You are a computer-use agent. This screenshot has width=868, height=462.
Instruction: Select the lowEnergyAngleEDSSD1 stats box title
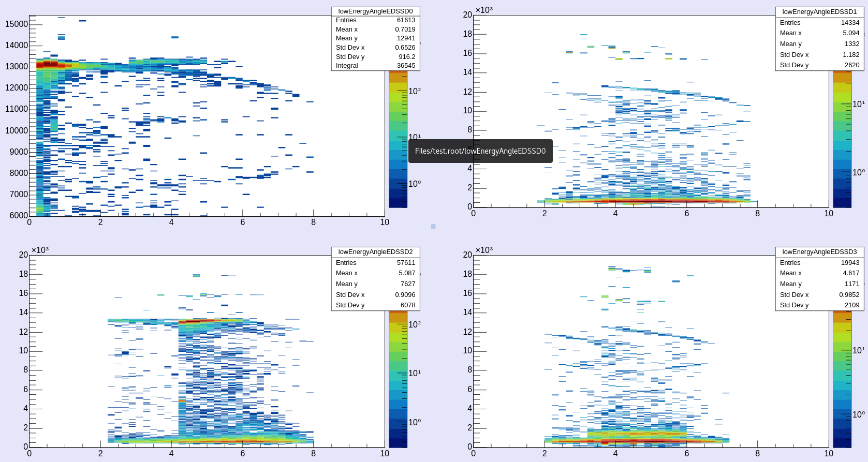819,12
